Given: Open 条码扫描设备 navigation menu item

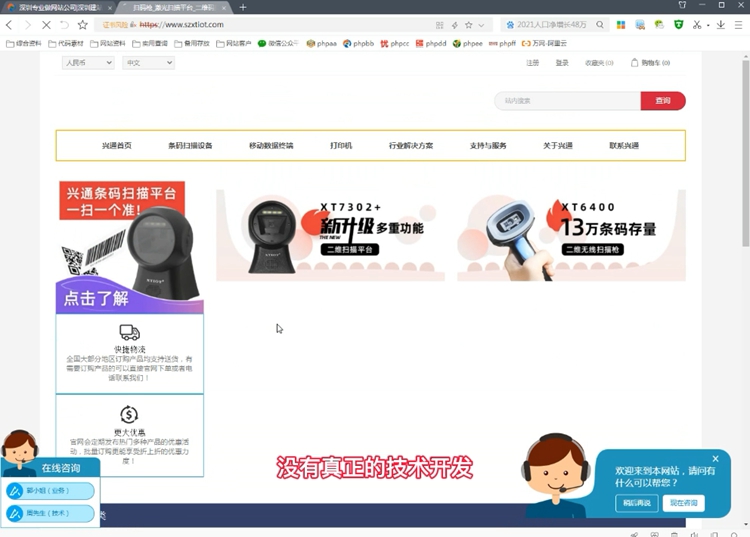Looking at the screenshot, I should [190, 145].
